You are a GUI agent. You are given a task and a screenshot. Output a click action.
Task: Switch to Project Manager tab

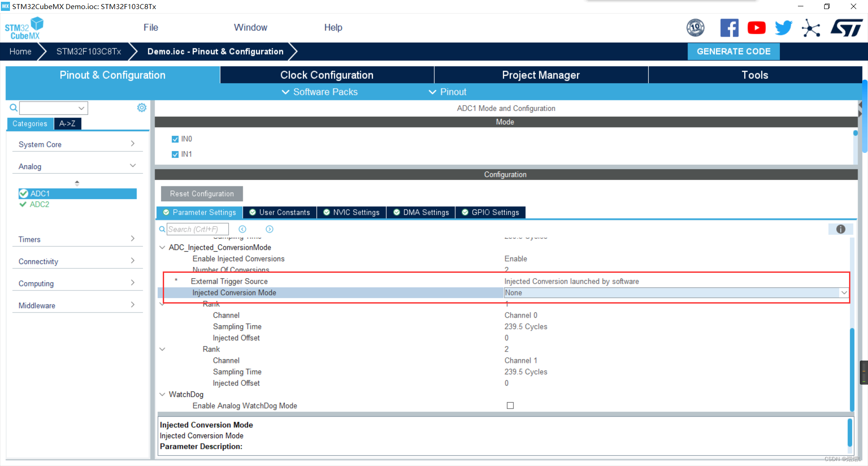coord(541,75)
